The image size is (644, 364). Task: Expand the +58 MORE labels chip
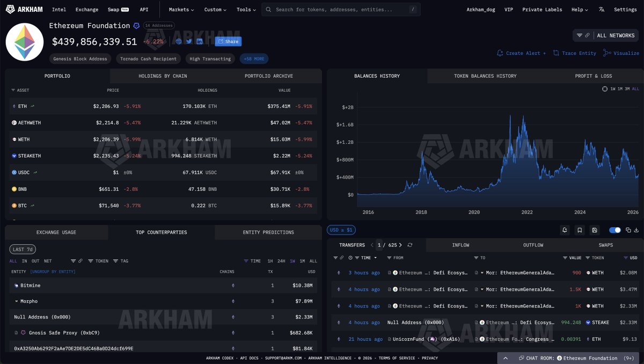point(254,59)
